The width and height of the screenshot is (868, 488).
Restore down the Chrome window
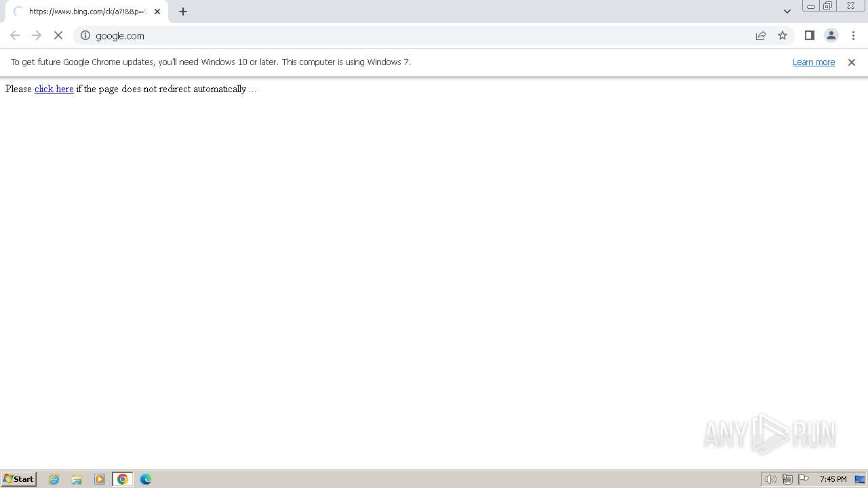828,6
